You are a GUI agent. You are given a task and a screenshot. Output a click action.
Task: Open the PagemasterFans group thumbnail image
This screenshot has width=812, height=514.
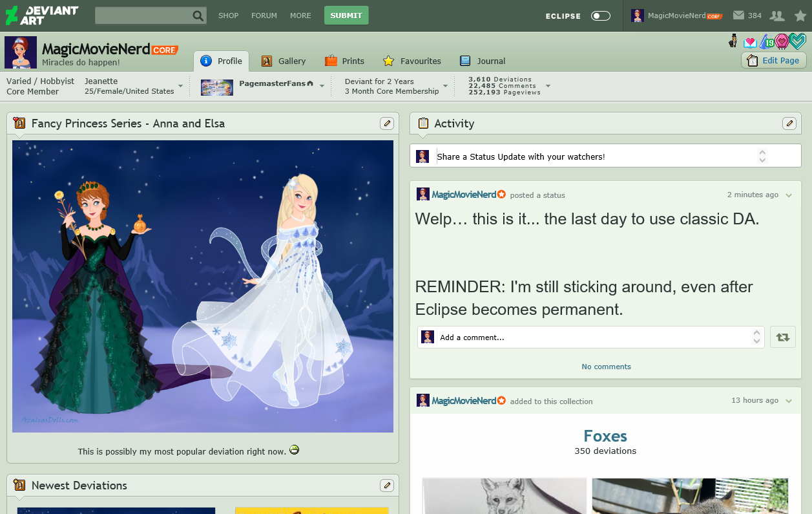pos(217,87)
